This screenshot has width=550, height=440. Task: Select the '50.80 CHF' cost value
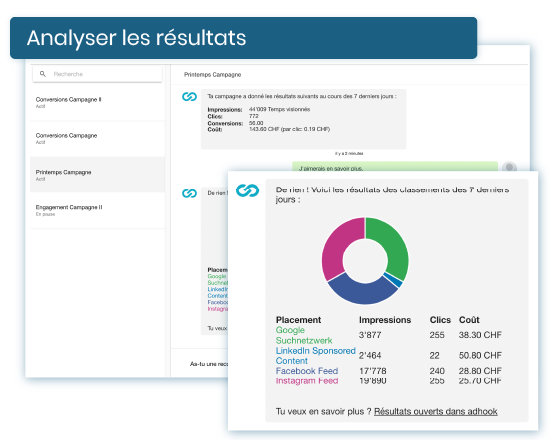[x=480, y=355]
